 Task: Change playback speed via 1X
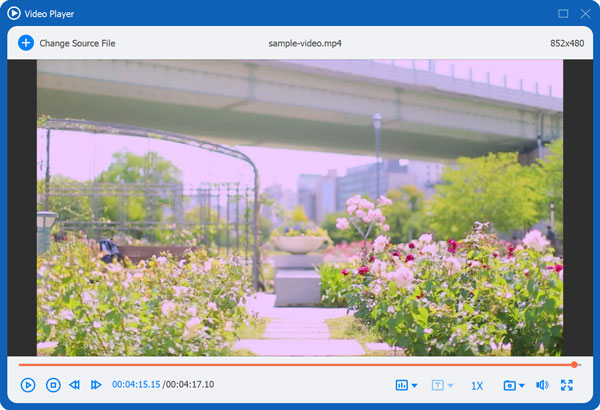point(477,385)
